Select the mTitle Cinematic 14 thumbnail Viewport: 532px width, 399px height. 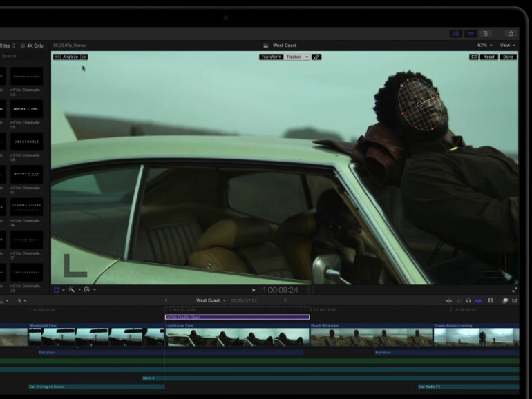tap(26, 207)
